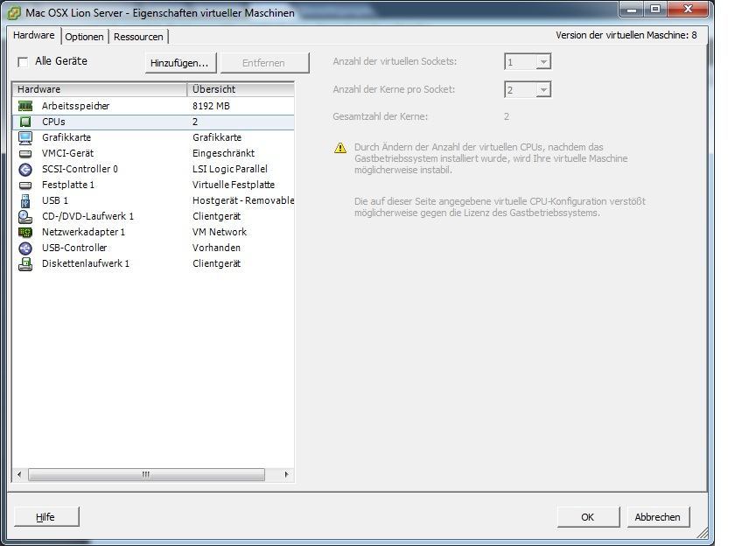
Task: Click the Arbeitsspeicher memory chip icon
Action: click(x=25, y=106)
